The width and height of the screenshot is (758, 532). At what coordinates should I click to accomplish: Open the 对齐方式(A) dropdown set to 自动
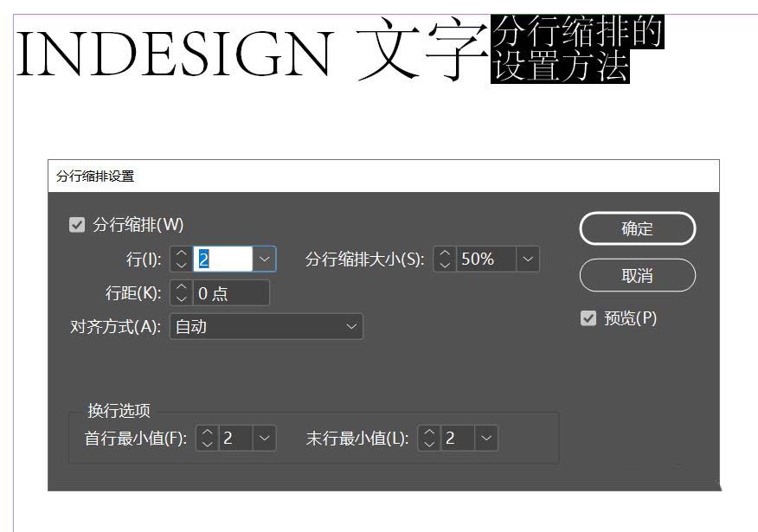tap(267, 327)
